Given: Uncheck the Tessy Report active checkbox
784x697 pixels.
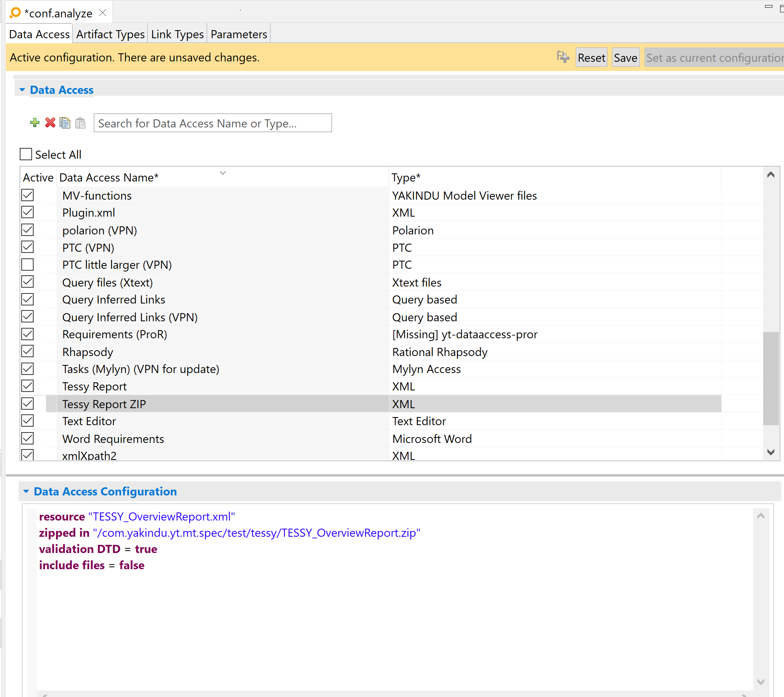Looking at the screenshot, I should 27,386.
